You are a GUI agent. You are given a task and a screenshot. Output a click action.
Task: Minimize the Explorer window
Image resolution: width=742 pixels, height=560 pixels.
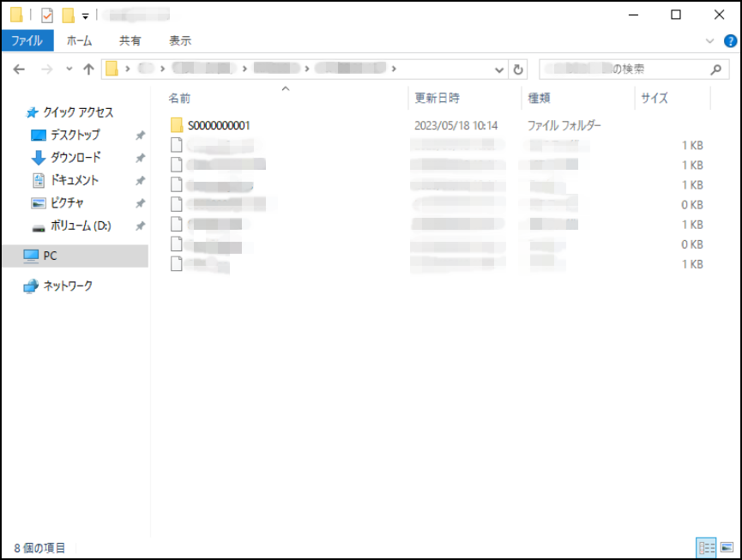pyautogui.click(x=633, y=15)
